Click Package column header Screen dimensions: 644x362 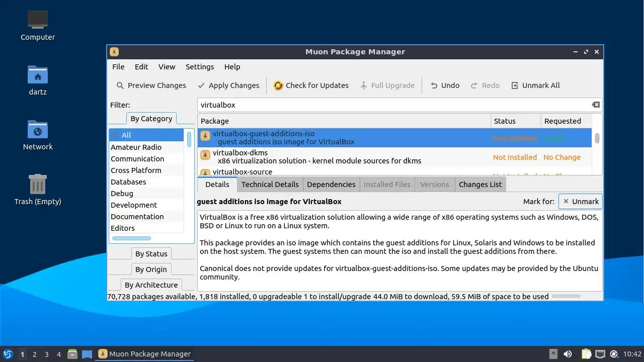344,121
